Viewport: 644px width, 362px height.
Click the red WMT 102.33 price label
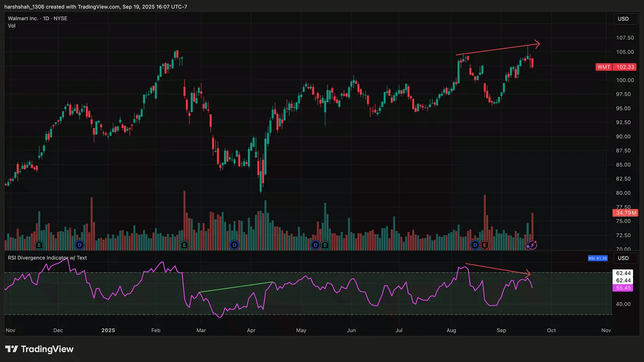point(616,67)
